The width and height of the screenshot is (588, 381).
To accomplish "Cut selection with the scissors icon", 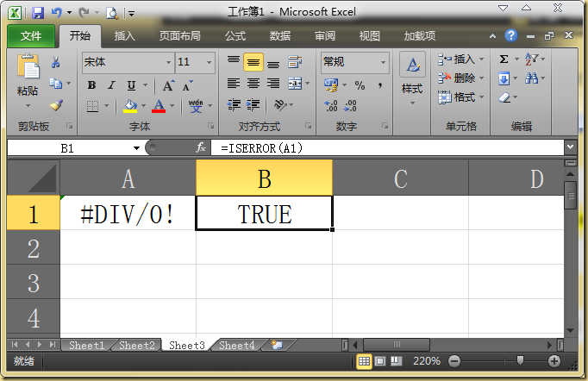I will (x=56, y=62).
